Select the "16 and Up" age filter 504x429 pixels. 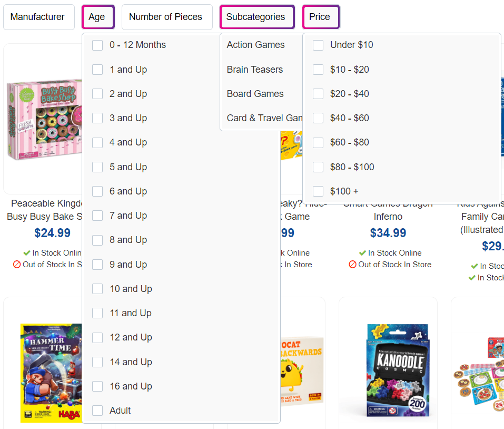pos(97,386)
